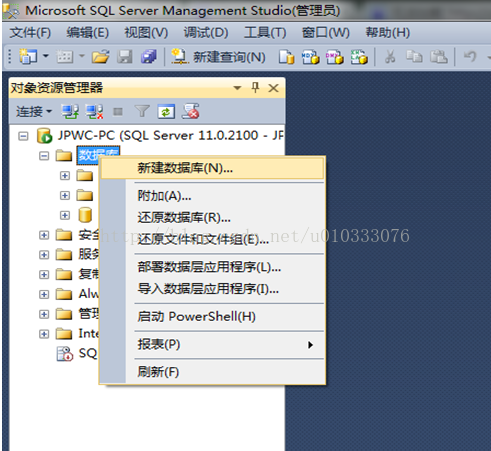Click the Save All icon
Screen dimensions: 491x451
149,56
